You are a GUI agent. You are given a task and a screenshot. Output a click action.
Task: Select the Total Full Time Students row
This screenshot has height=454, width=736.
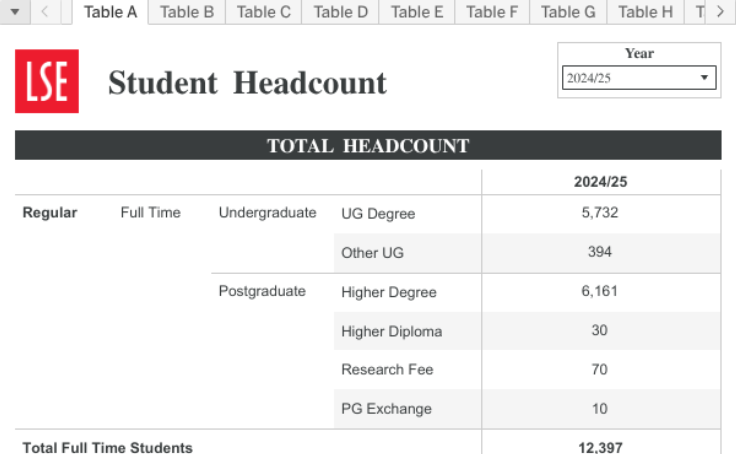click(107, 447)
